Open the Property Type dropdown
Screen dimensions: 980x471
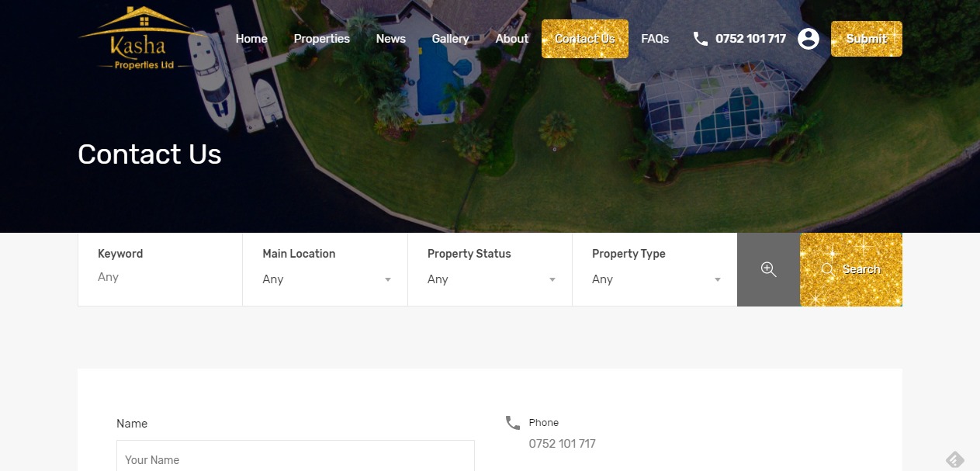pyautogui.click(x=654, y=279)
